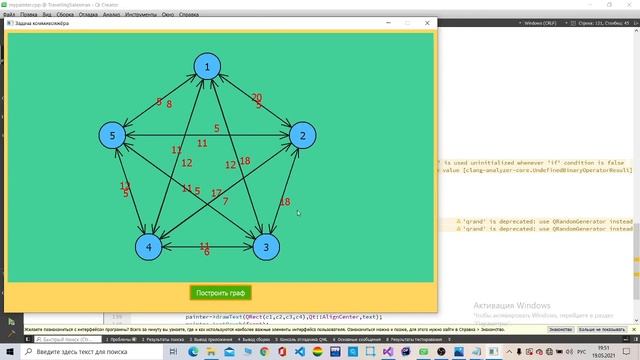
Task: Click the "Знакомство" button in the info bar
Action: tap(560, 329)
